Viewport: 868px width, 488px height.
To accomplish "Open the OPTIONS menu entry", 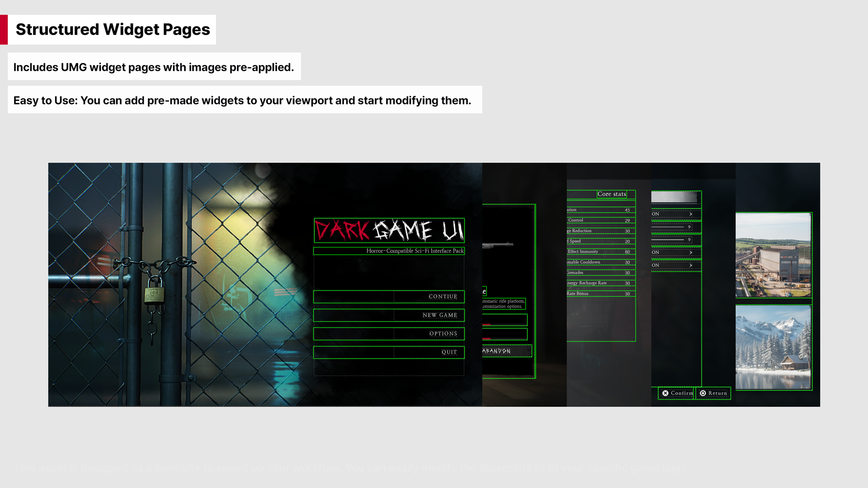I will 443,334.
